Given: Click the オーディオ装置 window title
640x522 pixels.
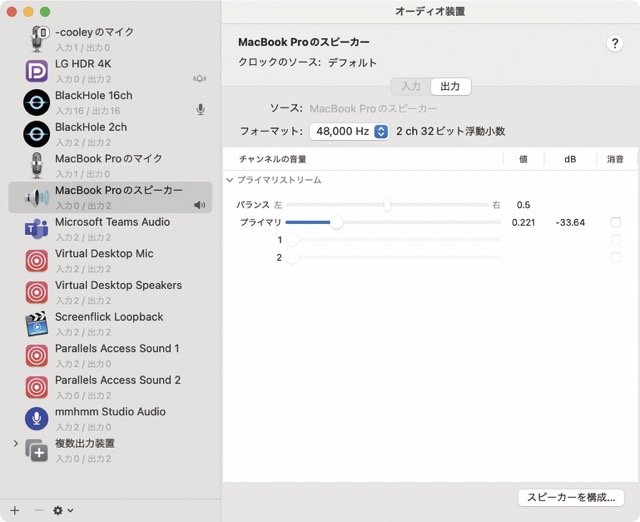Looking at the screenshot, I should point(430,11).
